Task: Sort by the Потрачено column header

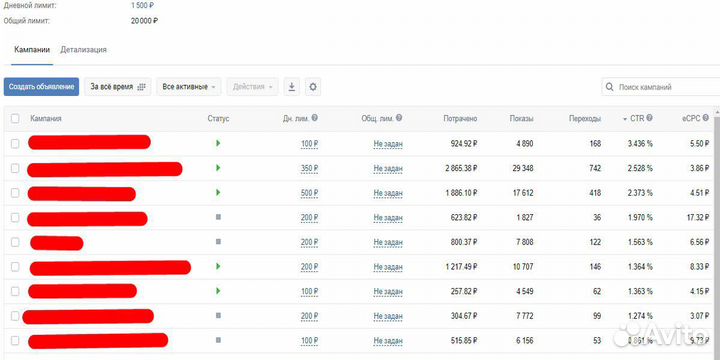Action: coord(460,118)
